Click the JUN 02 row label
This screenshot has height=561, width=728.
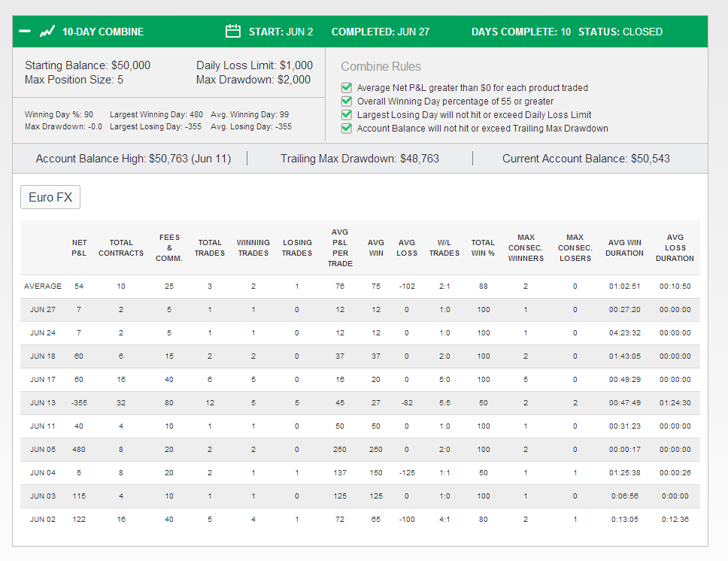(43, 519)
